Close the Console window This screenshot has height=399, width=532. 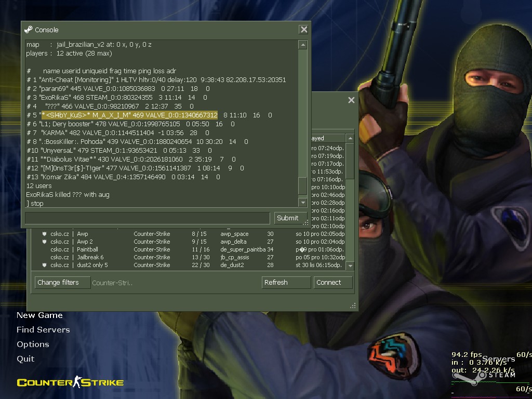[303, 30]
